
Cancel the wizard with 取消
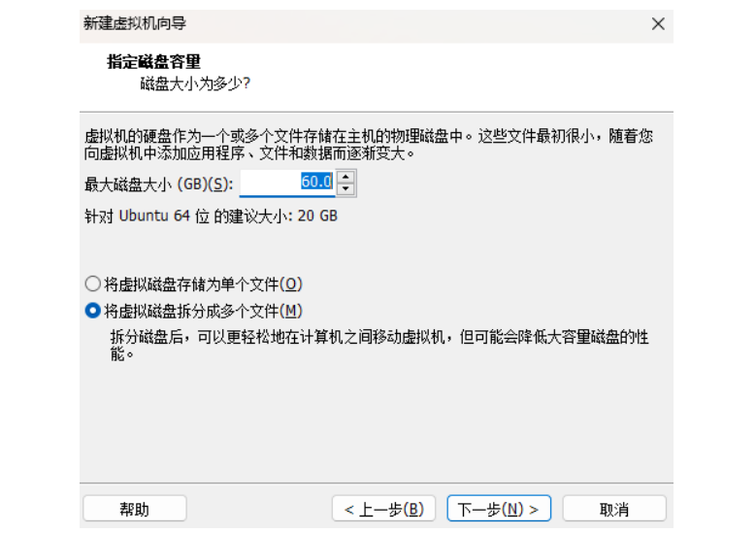point(614,509)
